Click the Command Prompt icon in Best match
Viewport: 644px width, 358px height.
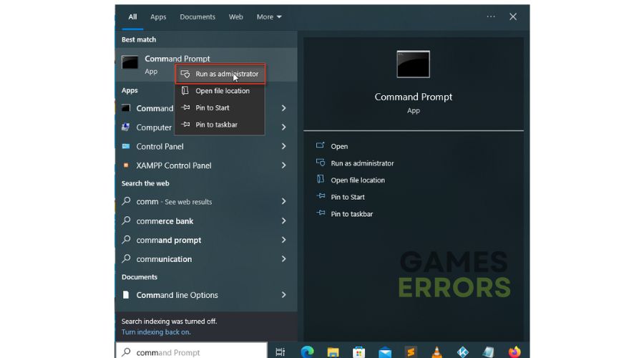pyautogui.click(x=130, y=62)
